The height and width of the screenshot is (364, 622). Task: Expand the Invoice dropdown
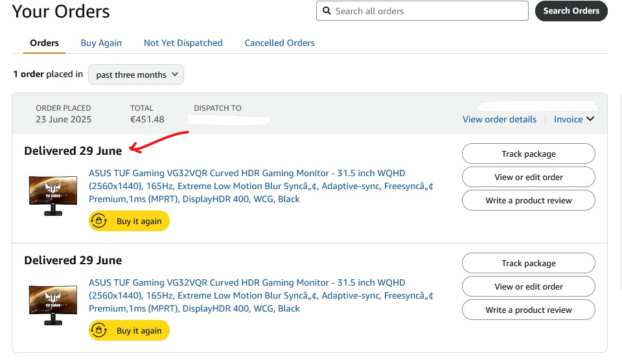coord(573,119)
